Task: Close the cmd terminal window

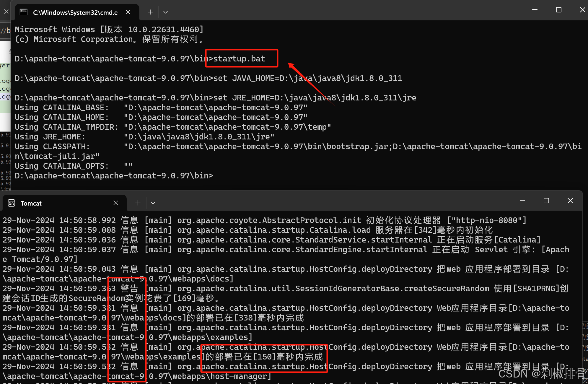Action: 582,10
